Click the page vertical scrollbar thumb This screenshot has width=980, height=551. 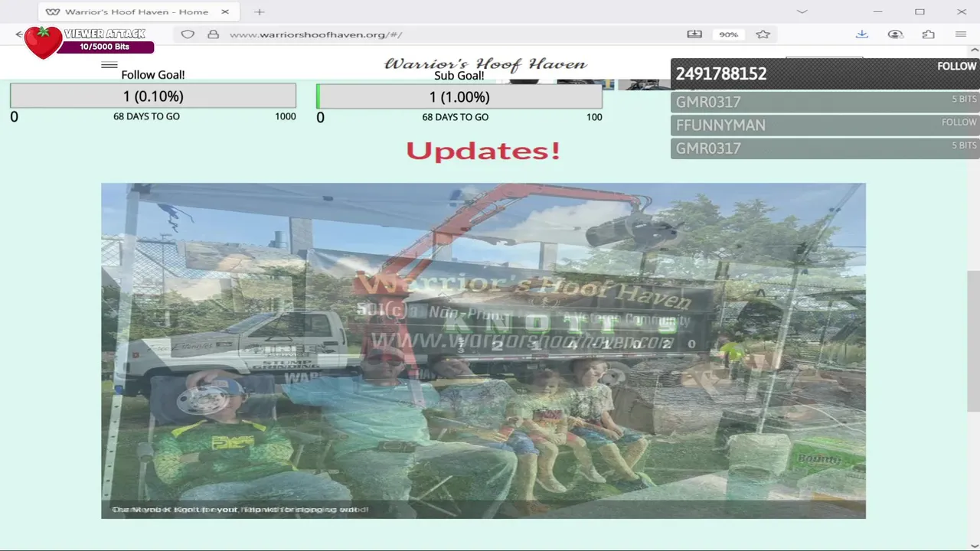tap(973, 341)
